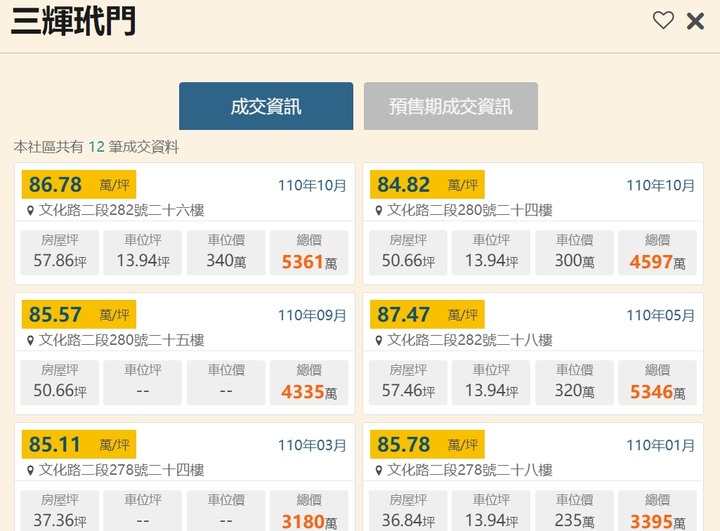Click total price 4335萬
Screen dimensions: 720x531
click(309, 392)
